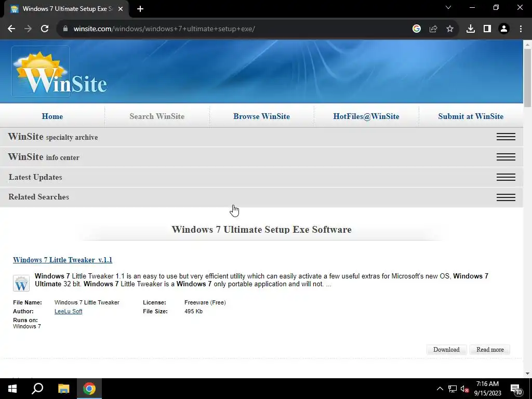
Task: Click the WinSite logo
Action: point(60,72)
